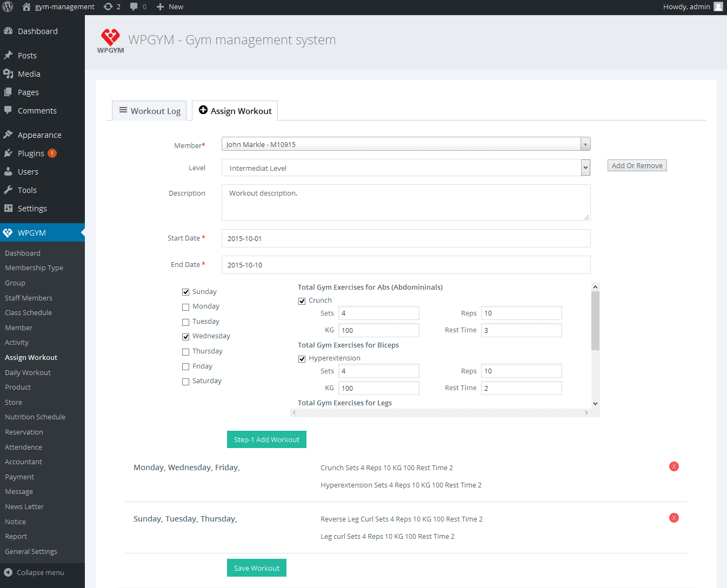Click the Dashboard gauge icon in sidebar

tap(8, 31)
